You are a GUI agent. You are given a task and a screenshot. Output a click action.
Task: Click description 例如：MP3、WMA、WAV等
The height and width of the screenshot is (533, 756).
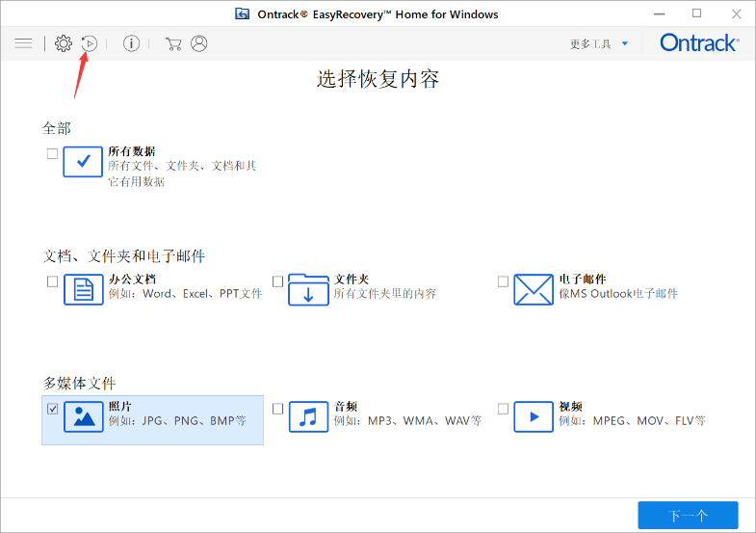[407, 421]
